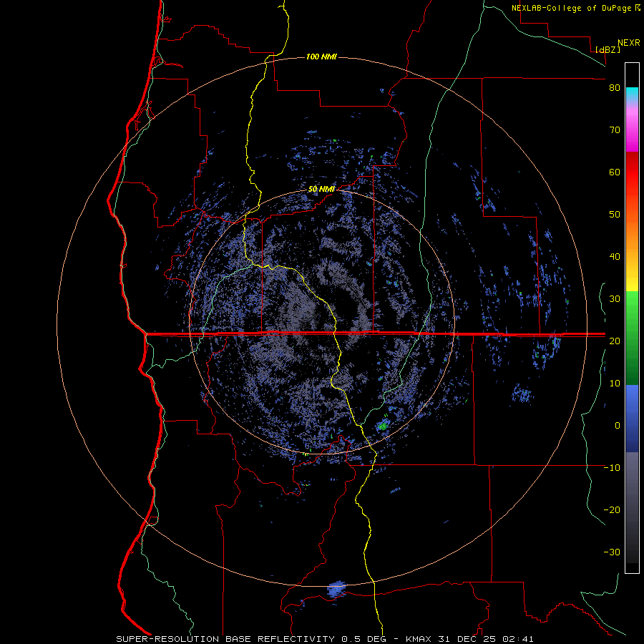Viewport: 644px width, 644px height.
Task: Click the 70 value on the dBZ scale
Action: pyautogui.click(x=615, y=130)
